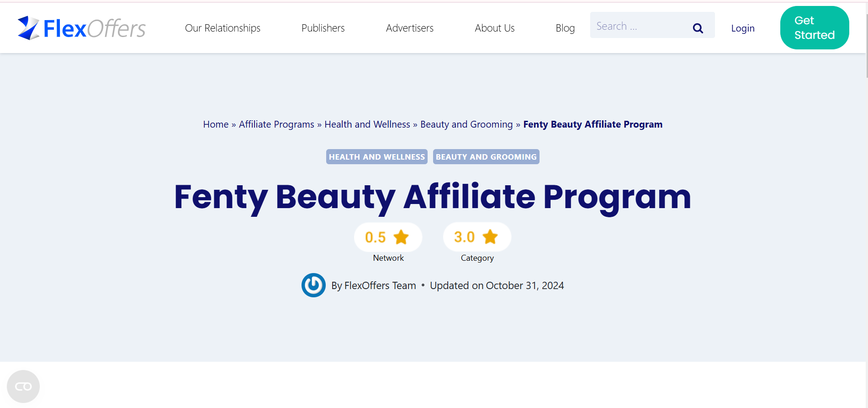Click the star in Network rating
The width and height of the screenshot is (868, 408).
pyautogui.click(x=401, y=237)
